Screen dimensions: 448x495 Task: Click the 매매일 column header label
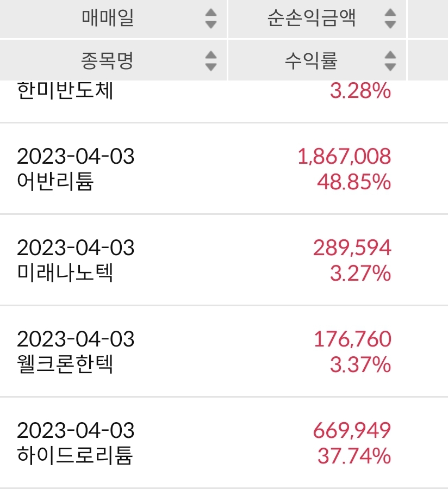(x=108, y=18)
